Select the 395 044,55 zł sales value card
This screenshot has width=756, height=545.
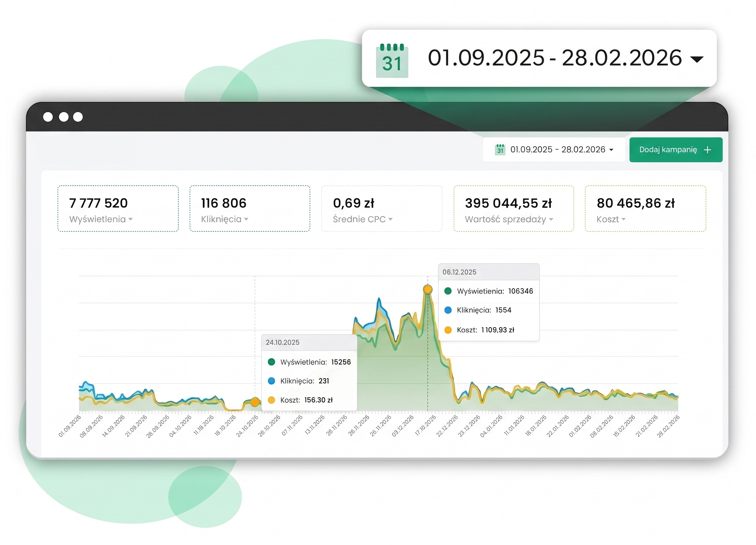point(513,208)
